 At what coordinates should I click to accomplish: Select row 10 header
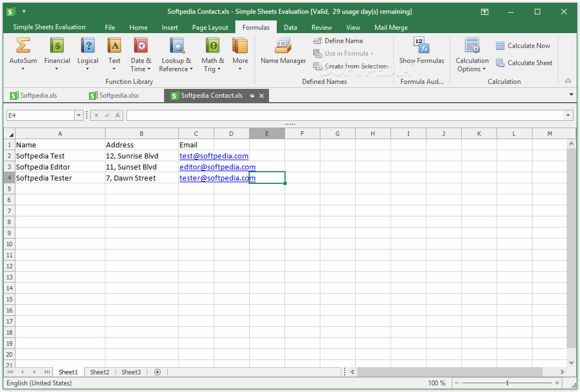[9, 244]
